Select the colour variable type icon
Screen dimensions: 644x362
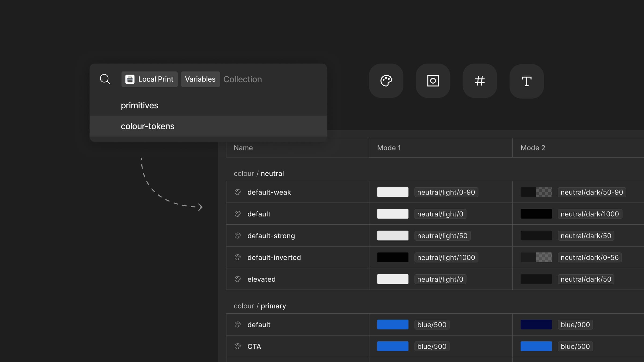pyautogui.click(x=386, y=81)
